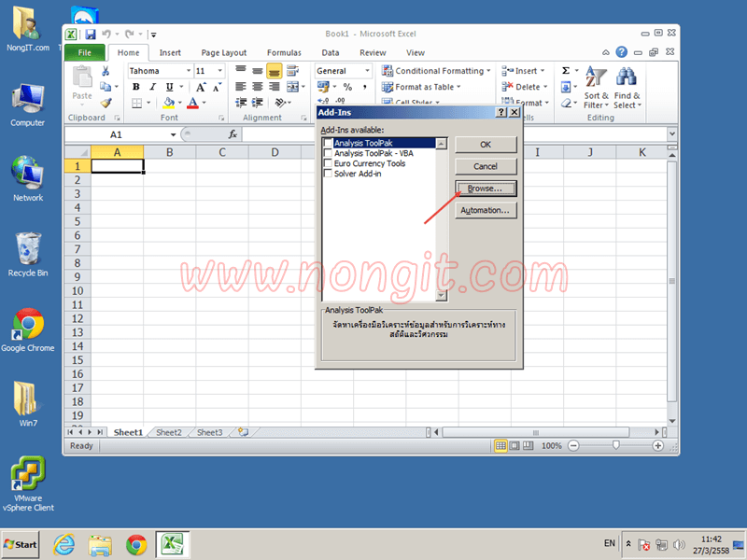Click the zoom slider handle
The width and height of the screenshot is (747, 560).
(x=615, y=445)
